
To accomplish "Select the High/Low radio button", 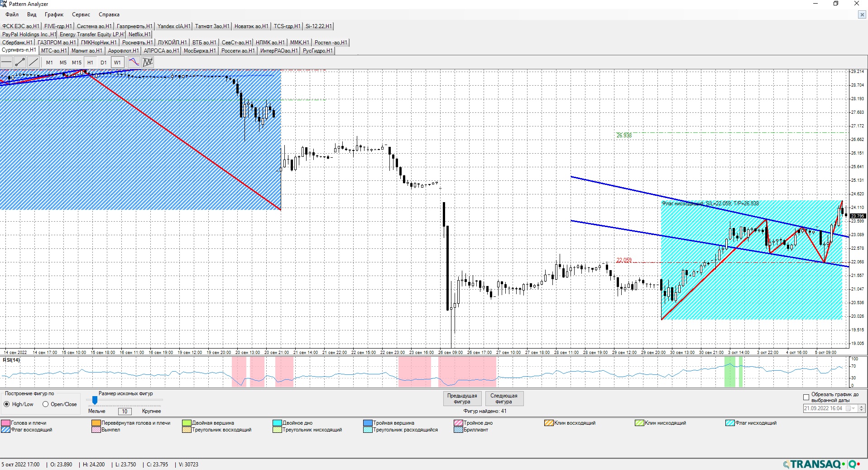I will pyautogui.click(x=7, y=404).
